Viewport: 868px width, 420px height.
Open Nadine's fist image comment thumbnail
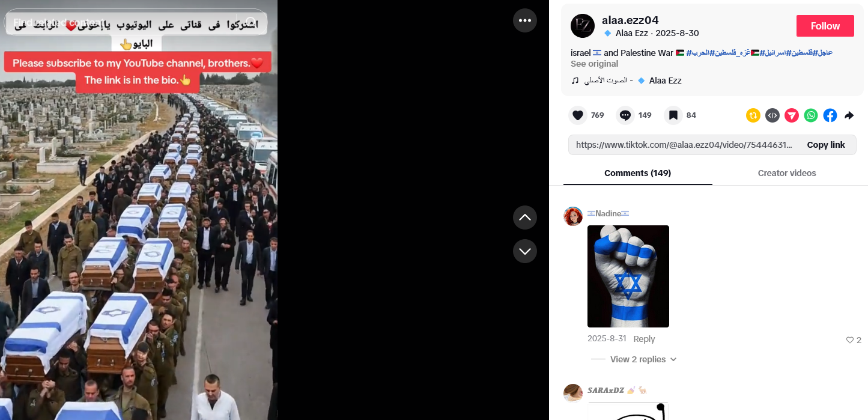click(x=628, y=276)
